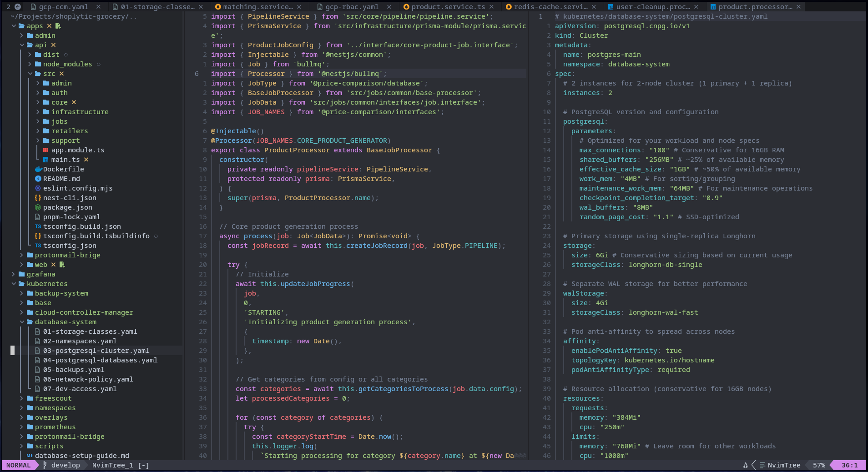The image size is (868, 472).
Task: Click the NORMAL mode indicator in statusline
Action: [x=18, y=465]
